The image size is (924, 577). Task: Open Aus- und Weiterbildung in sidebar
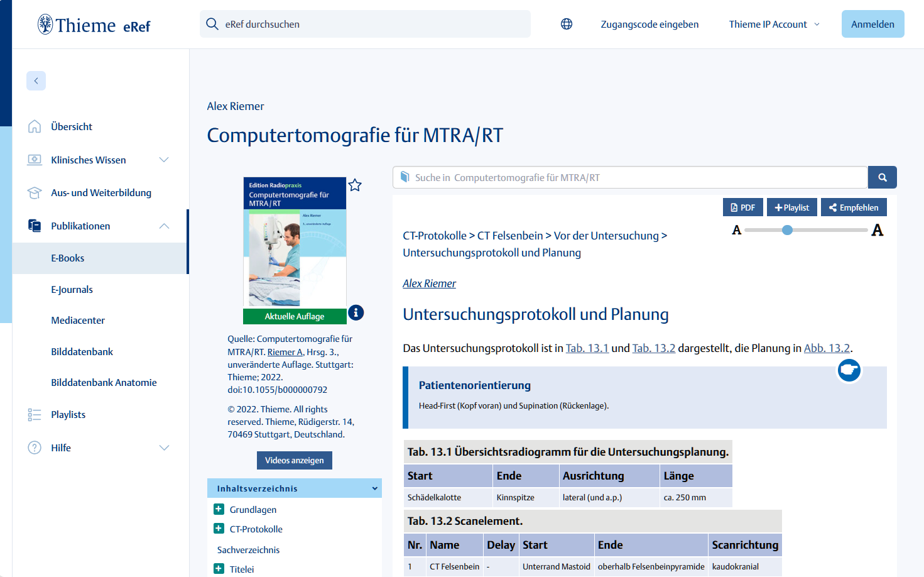click(101, 192)
